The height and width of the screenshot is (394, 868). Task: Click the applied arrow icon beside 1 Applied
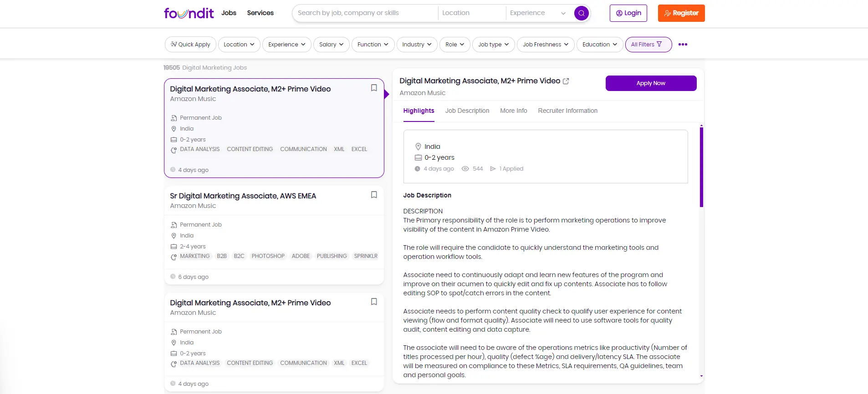[x=493, y=169]
